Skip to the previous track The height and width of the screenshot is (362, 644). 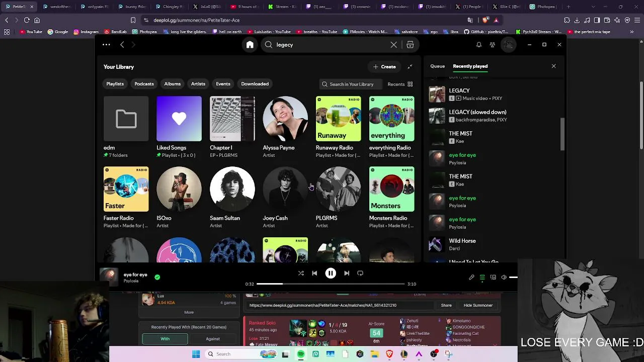pos(314,273)
